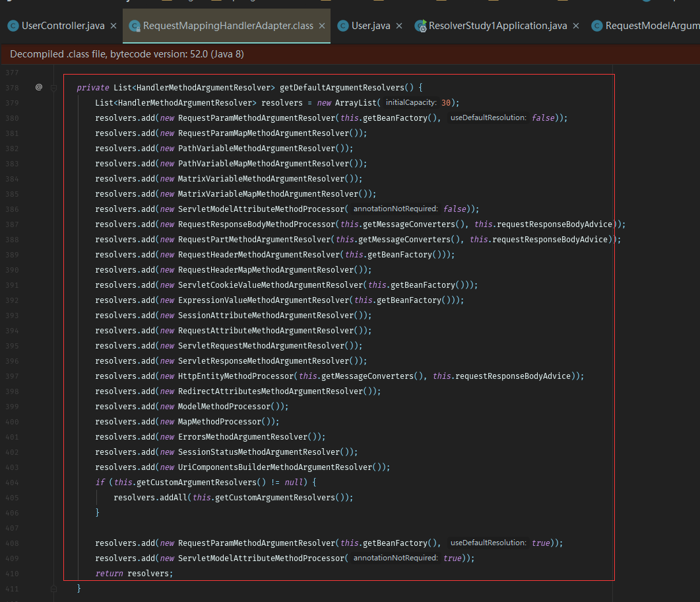700x602 pixels.
Task: Click line number 410 in the gutter
Action: [12, 574]
